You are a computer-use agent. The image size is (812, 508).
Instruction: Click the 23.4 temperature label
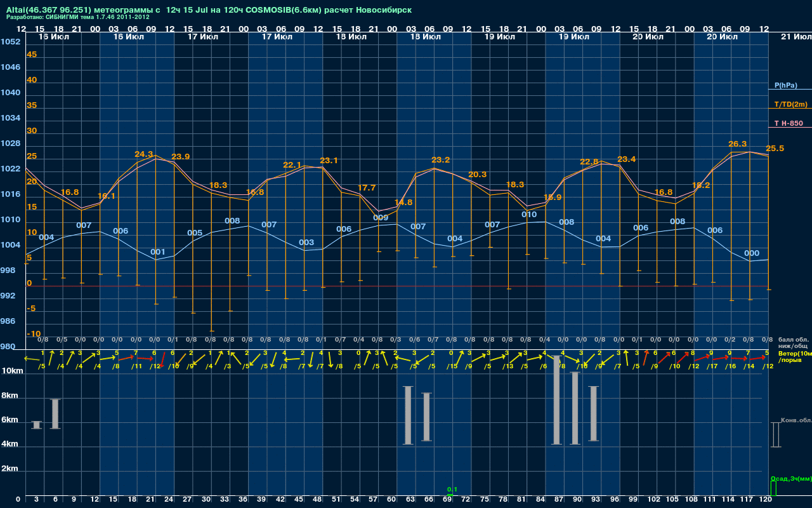click(626, 159)
